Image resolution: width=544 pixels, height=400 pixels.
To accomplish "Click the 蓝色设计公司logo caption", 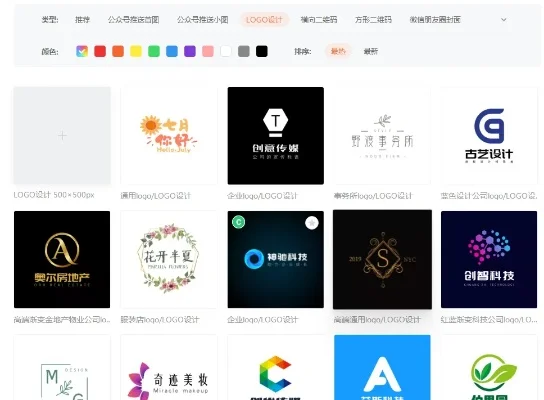I will click(x=489, y=196).
